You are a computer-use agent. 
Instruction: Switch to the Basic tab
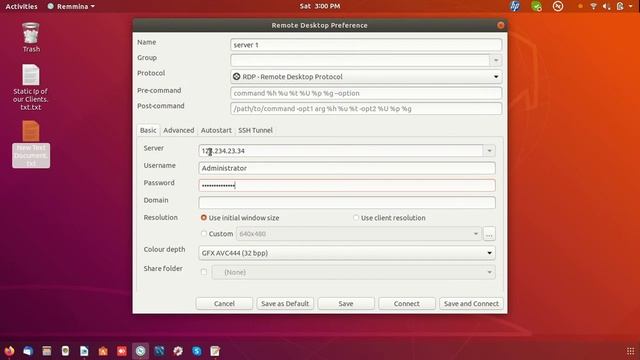[148, 130]
